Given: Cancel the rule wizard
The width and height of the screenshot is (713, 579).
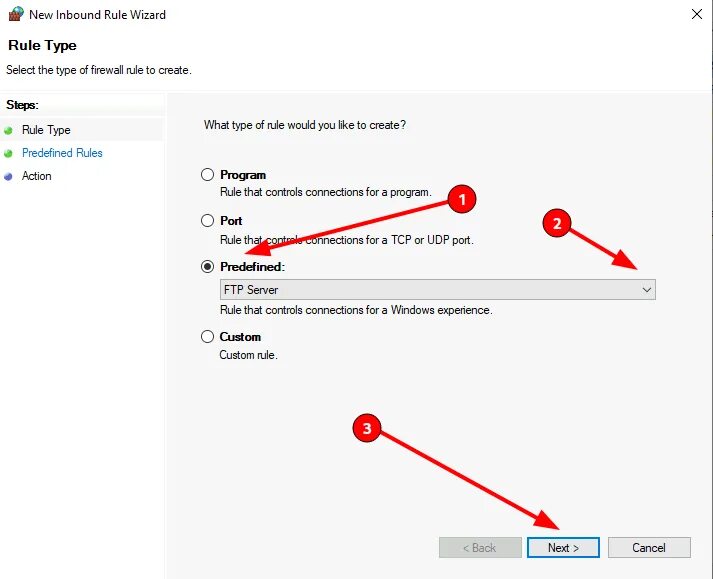Looking at the screenshot, I should tap(649, 548).
